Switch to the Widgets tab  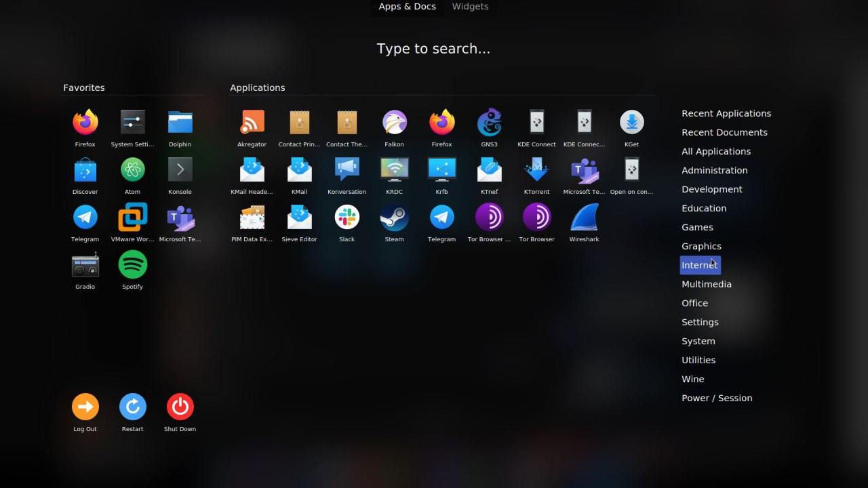[470, 7]
